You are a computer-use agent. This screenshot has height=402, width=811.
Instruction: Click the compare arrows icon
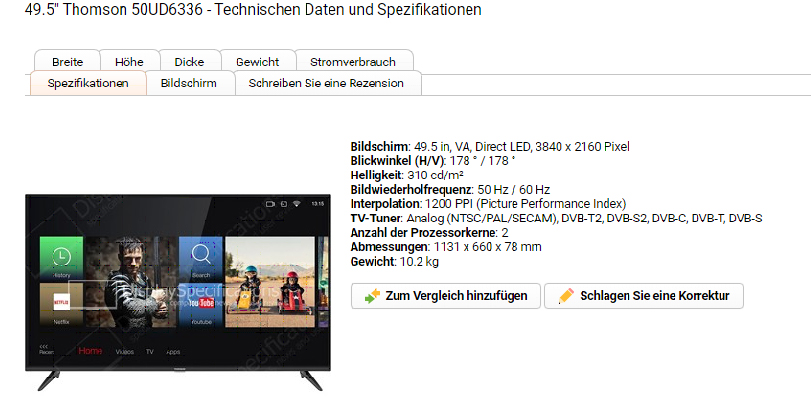pos(372,296)
